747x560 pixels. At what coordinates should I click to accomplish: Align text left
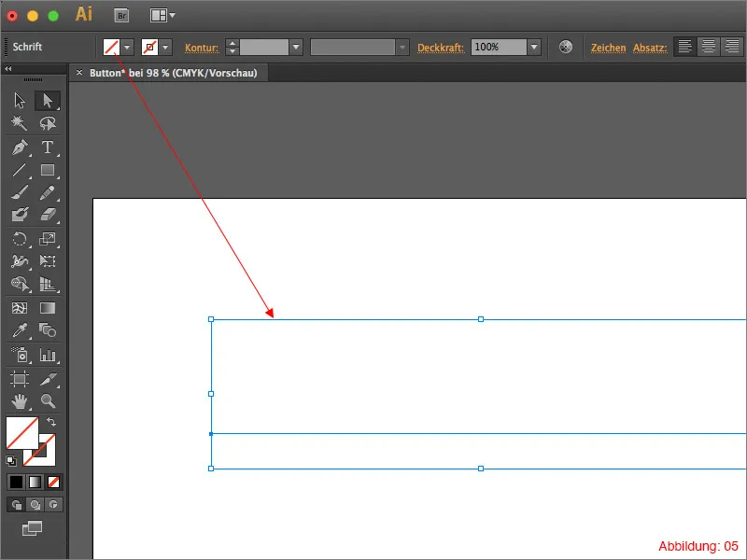pos(685,47)
